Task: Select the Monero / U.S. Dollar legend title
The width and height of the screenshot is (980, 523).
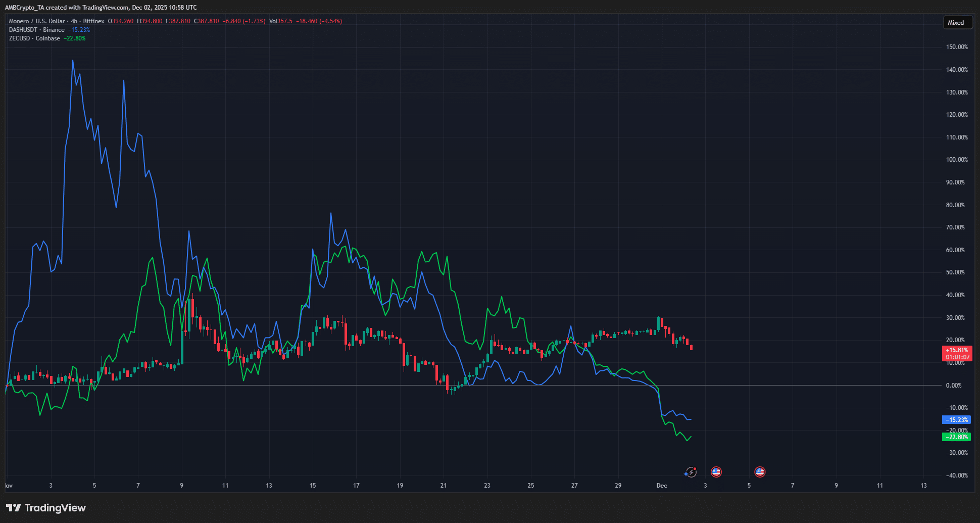Action: (37, 21)
